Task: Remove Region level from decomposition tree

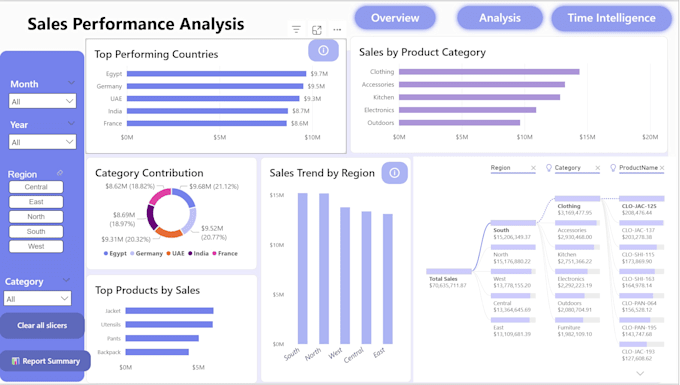Action: click(x=533, y=168)
